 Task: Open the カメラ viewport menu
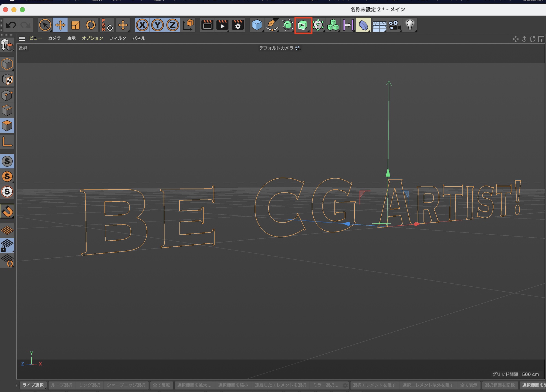tap(54, 38)
